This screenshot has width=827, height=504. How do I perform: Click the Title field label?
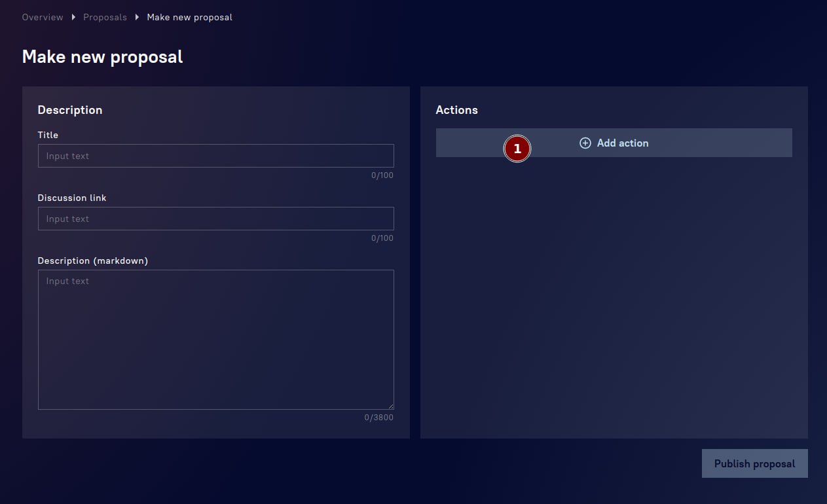48,135
